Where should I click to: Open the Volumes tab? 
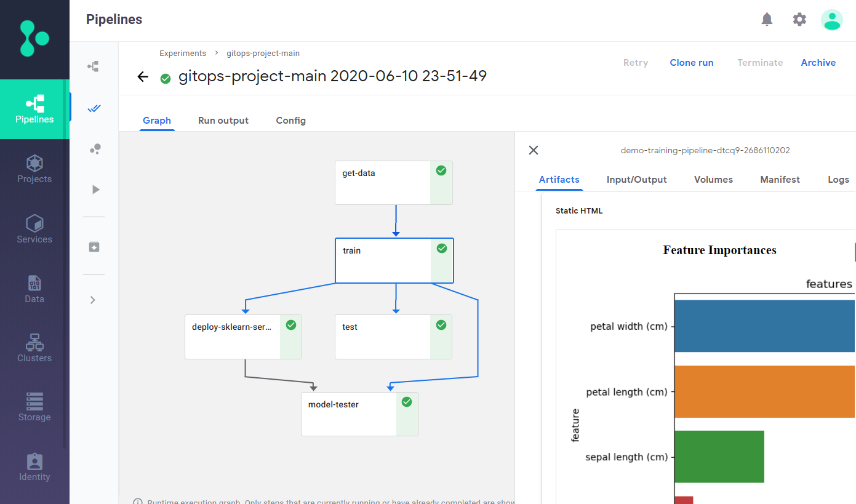(714, 180)
